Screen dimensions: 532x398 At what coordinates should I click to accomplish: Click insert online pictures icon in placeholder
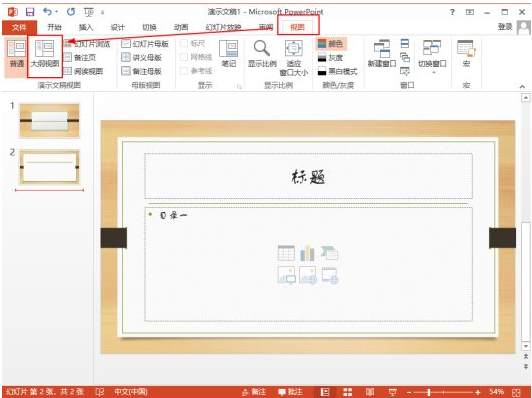(x=308, y=274)
